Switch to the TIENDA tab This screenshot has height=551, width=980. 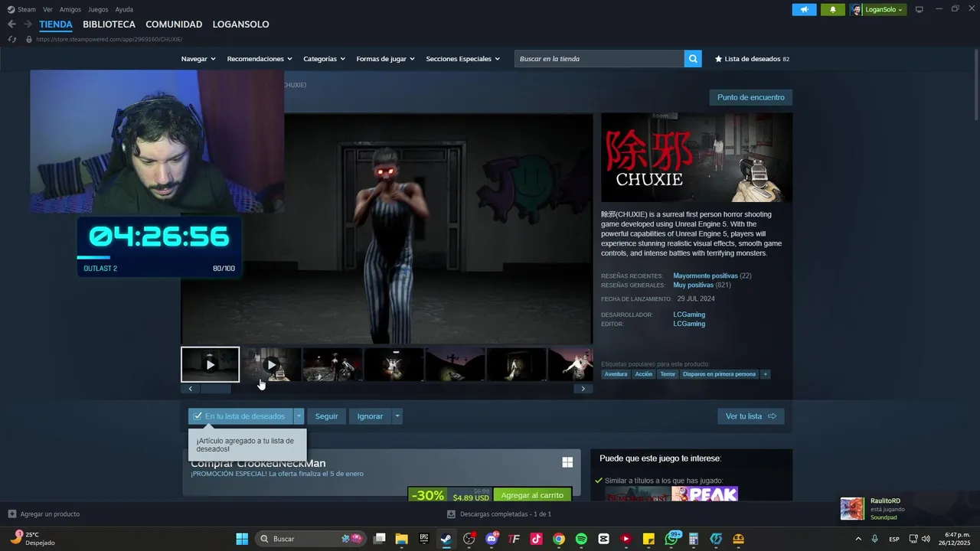pyautogui.click(x=56, y=24)
